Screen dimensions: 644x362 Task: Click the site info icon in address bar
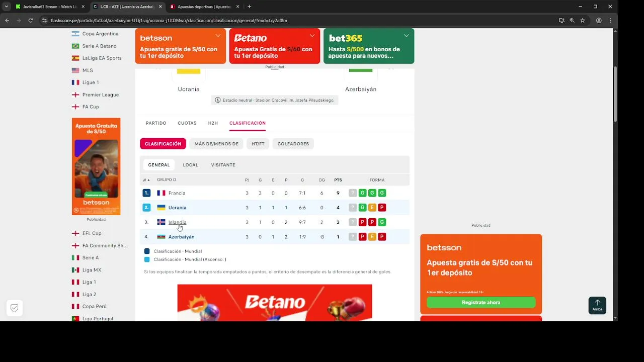44,21
